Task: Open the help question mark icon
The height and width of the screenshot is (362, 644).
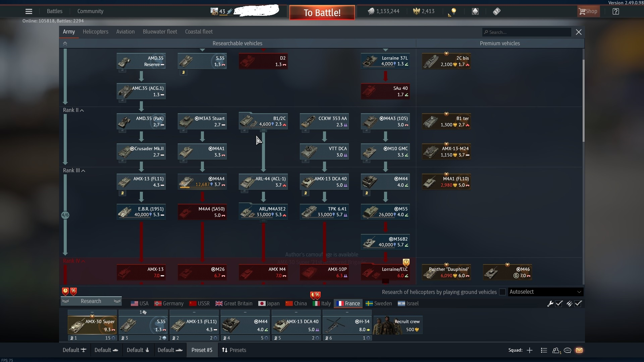Action: (615, 11)
